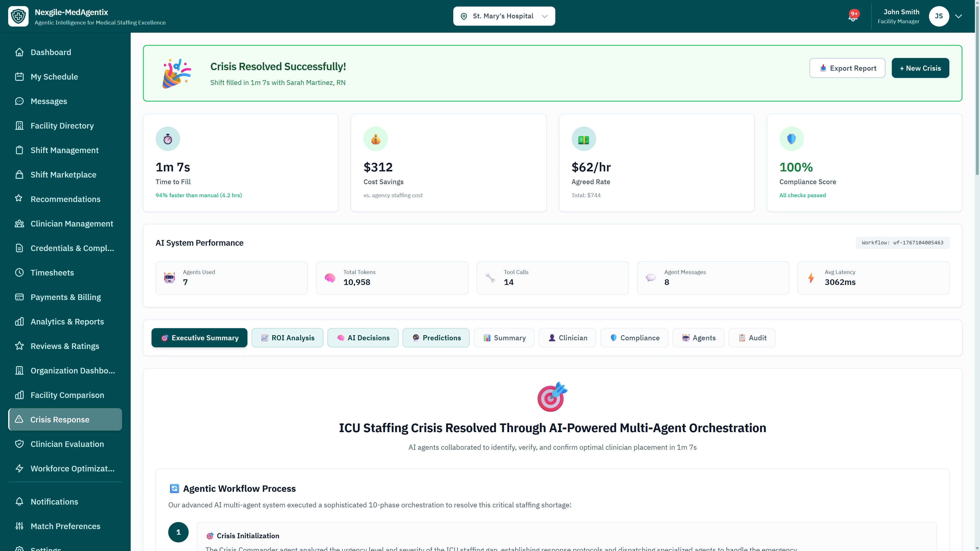Start a new crisis with + New Crisis
Screen dimensions: 980x551
(920, 68)
